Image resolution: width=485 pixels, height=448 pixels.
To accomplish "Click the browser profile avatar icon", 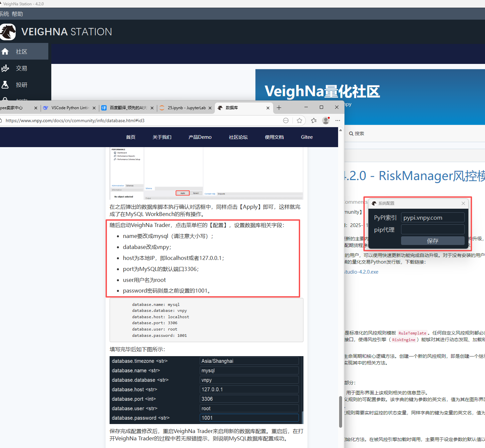I will (326, 120).
